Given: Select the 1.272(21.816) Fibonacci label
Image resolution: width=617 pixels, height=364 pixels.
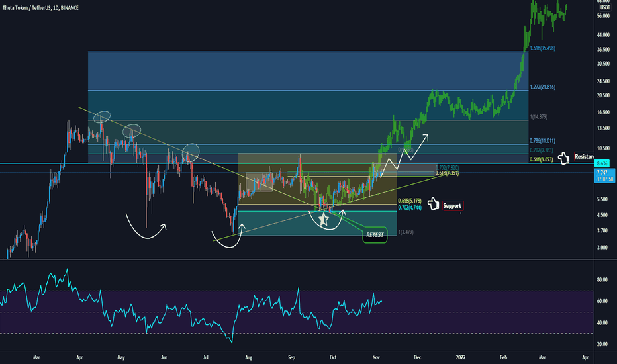Looking at the screenshot, I should pyautogui.click(x=543, y=87).
